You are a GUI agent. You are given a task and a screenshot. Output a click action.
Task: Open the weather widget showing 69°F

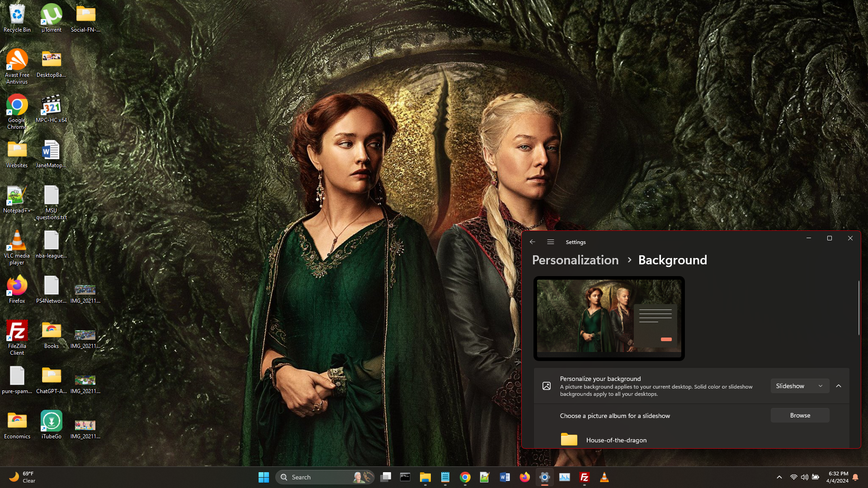(x=23, y=477)
